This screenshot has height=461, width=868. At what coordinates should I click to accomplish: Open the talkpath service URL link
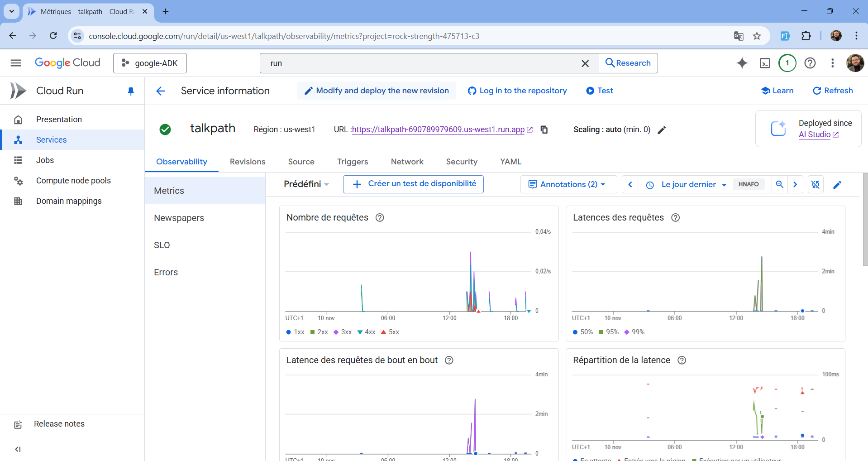pyautogui.click(x=438, y=130)
